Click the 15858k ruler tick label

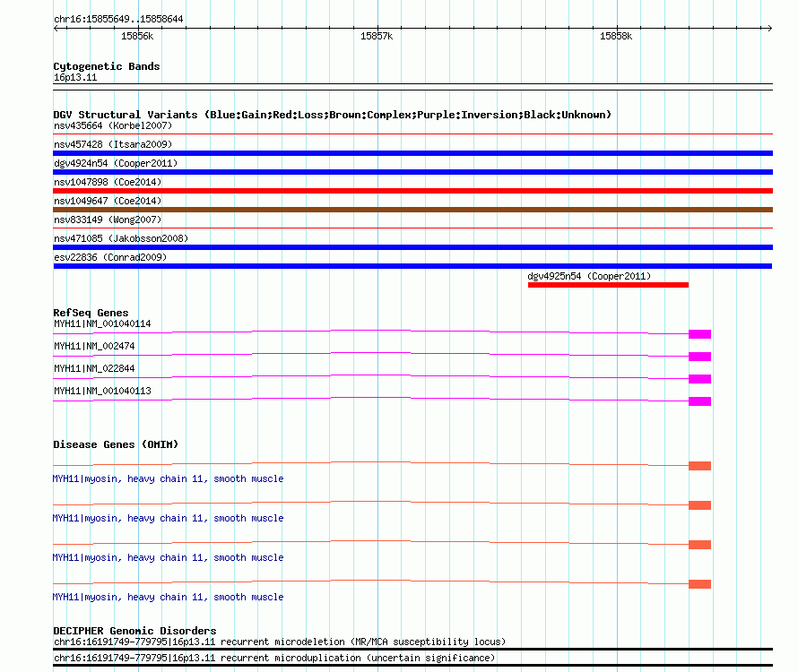pos(616,36)
